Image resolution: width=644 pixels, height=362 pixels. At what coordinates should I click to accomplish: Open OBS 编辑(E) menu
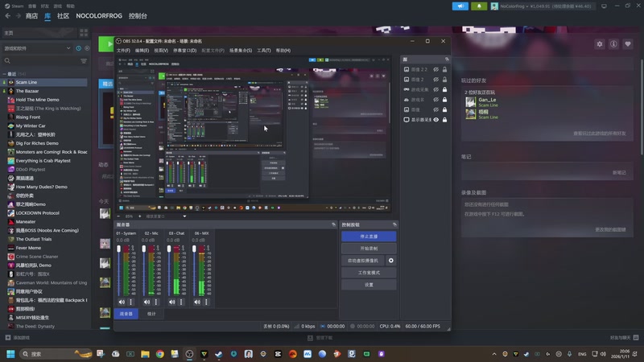point(142,51)
